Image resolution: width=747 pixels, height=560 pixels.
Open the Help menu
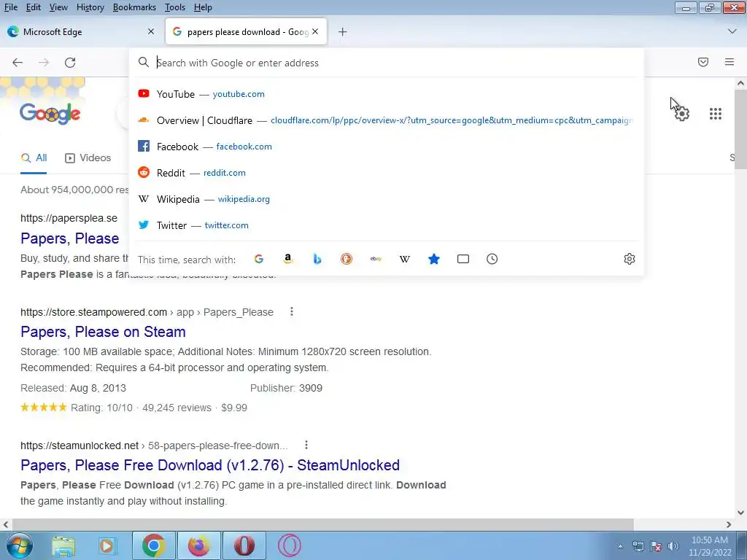[203, 7]
